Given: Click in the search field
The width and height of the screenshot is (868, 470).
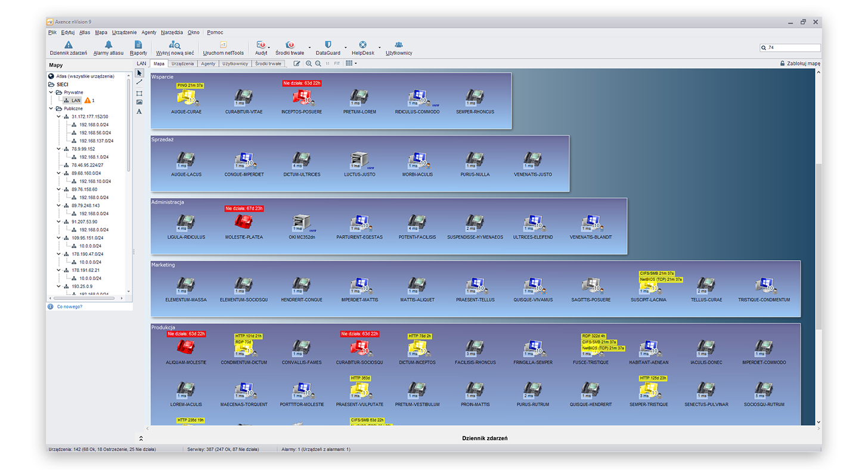Looking at the screenshot, I should pos(790,48).
